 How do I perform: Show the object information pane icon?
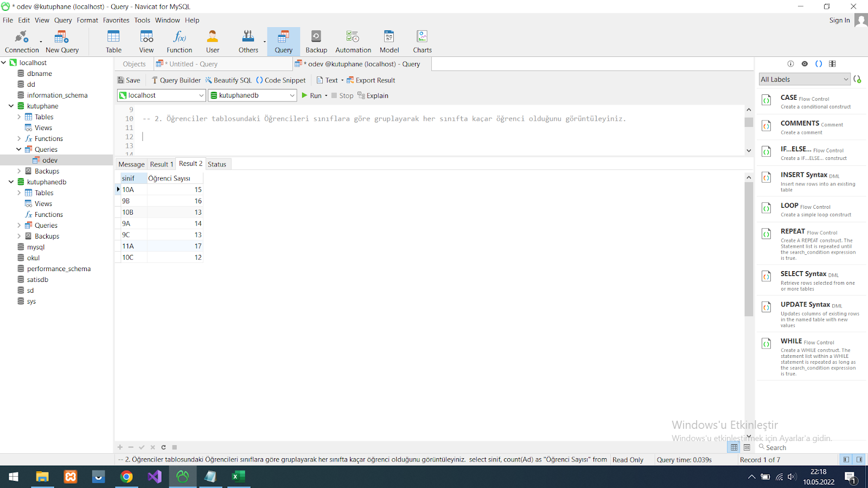790,64
